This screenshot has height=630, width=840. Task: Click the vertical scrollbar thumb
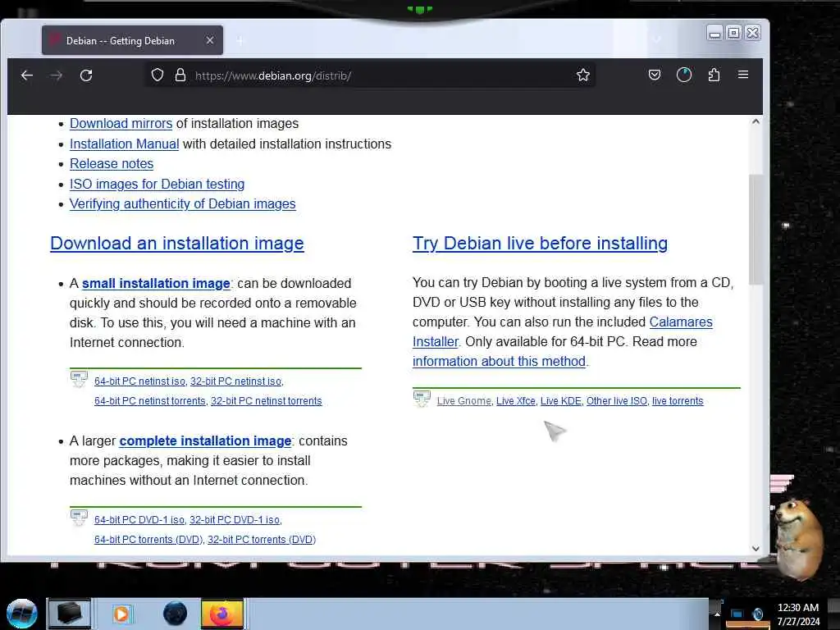click(x=756, y=230)
